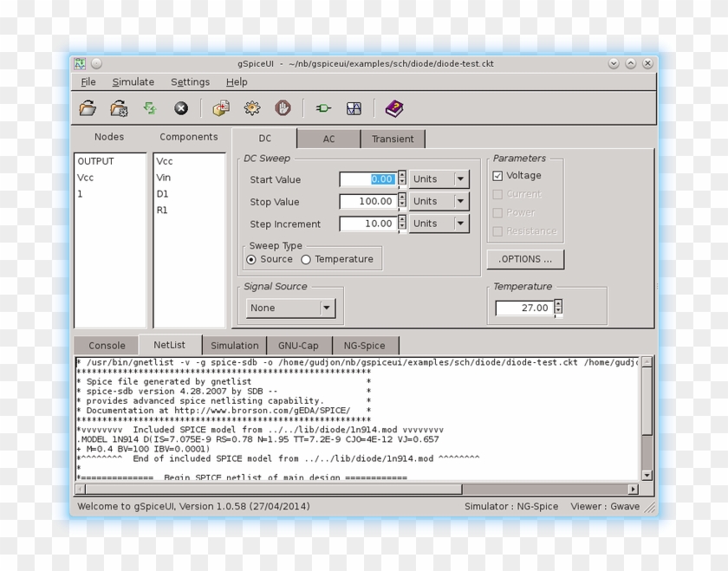This screenshot has width=728, height=571.
Task: Increase Temperature using its stepper arrows
Action: 557,303
